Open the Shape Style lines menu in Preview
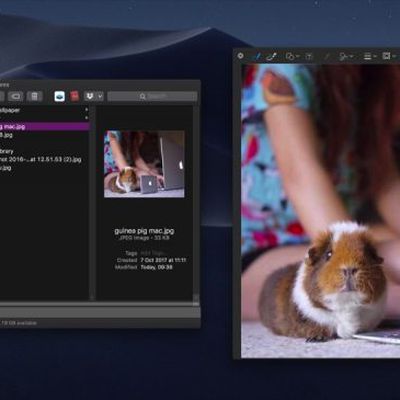 (x=370, y=56)
